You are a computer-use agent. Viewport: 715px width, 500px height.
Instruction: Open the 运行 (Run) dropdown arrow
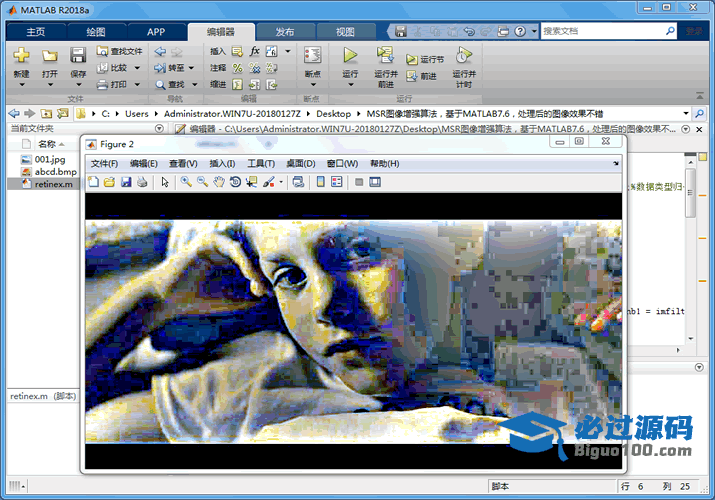(351, 85)
